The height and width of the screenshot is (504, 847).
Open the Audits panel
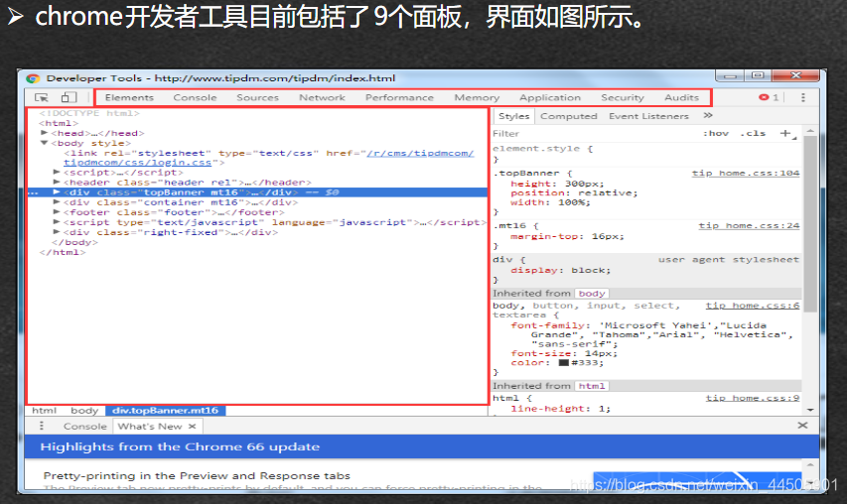pos(682,97)
